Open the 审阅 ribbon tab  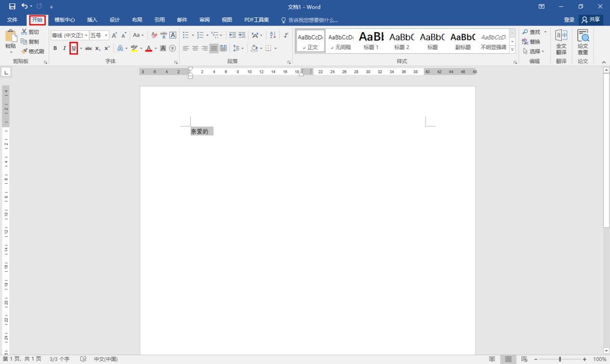204,20
